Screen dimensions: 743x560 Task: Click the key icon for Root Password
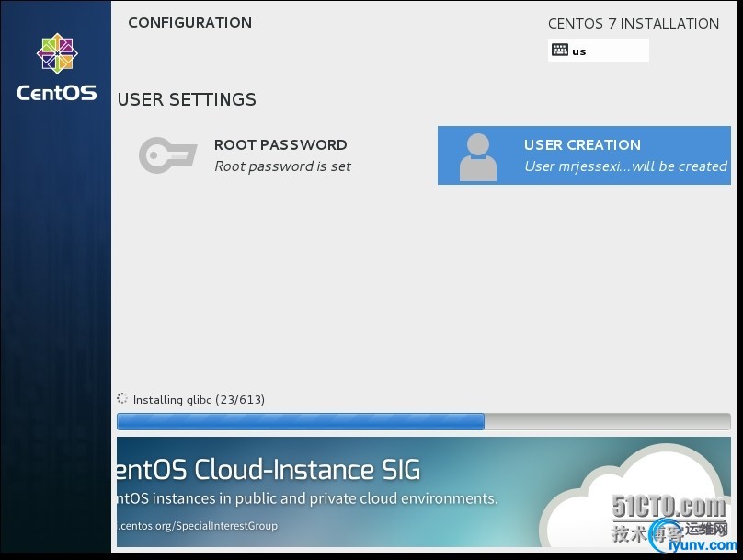click(167, 154)
